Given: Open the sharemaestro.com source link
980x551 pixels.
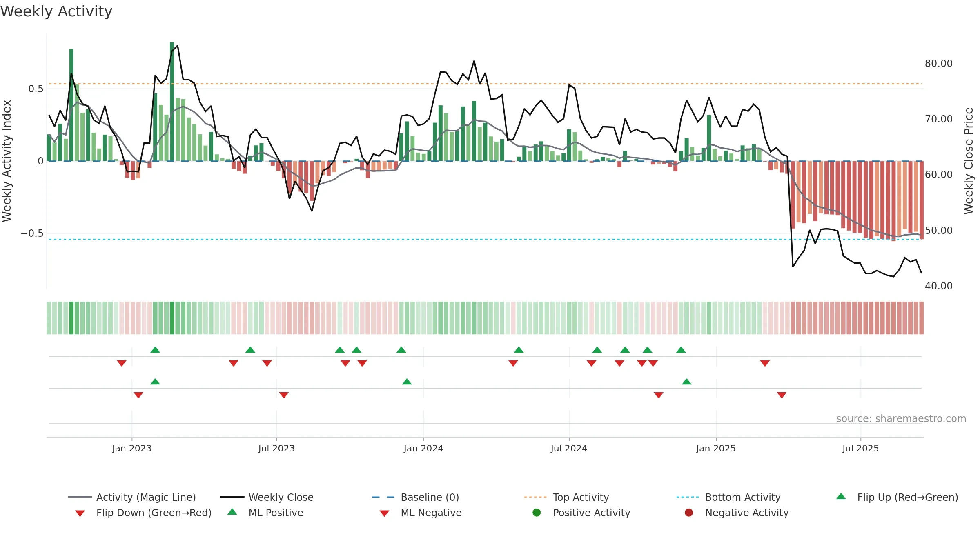Looking at the screenshot, I should (901, 419).
